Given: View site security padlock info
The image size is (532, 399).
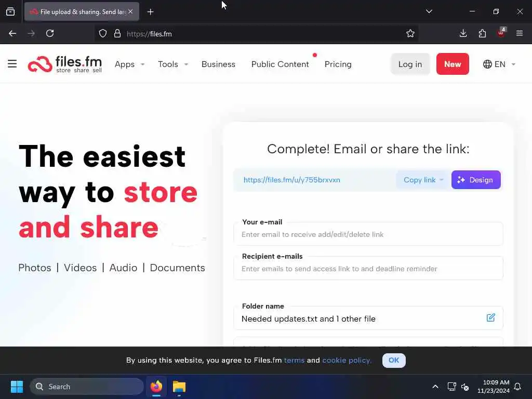Looking at the screenshot, I should pyautogui.click(x=117, y=34).
